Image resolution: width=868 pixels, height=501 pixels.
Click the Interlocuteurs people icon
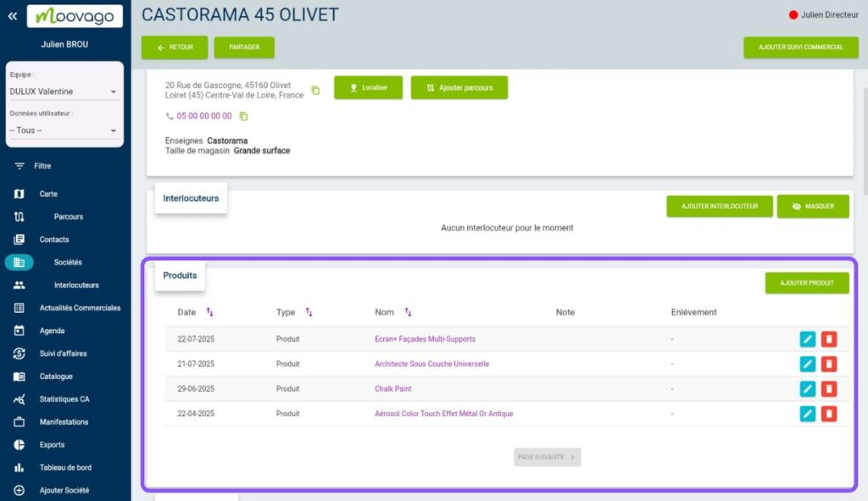point(19,285)
